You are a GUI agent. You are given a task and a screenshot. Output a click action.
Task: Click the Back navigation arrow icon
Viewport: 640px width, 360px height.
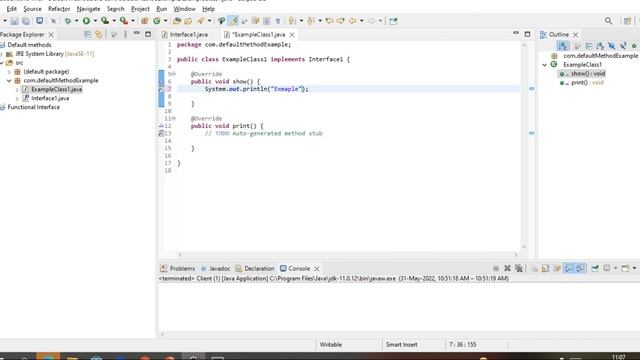click(x=353, y=21)
